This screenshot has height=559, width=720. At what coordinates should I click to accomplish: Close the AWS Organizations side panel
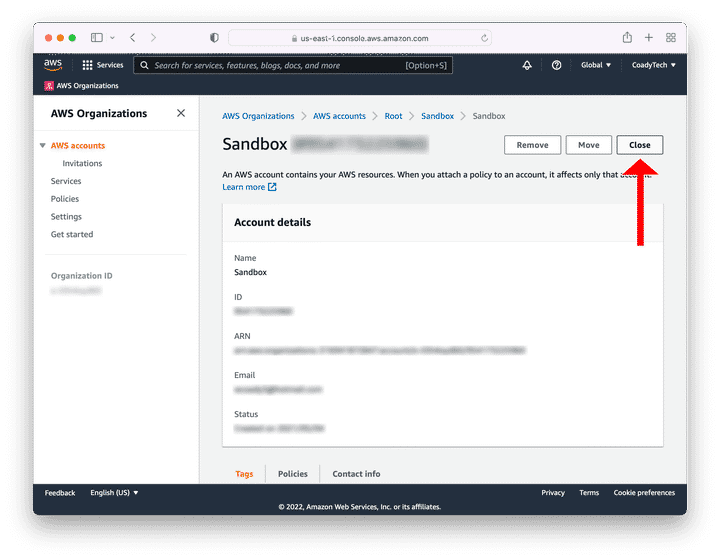click(x=181, y=113)
